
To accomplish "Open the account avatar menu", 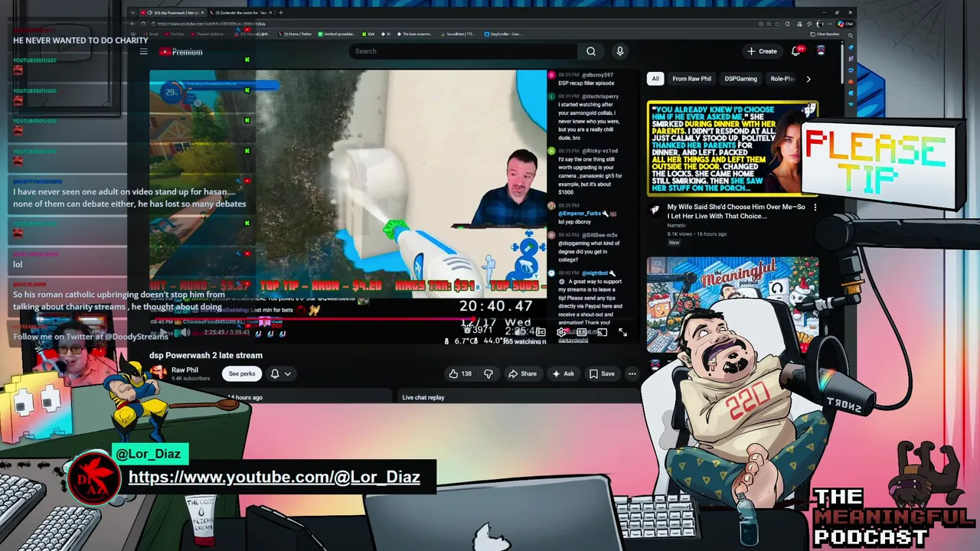I will tap(821, 51).
